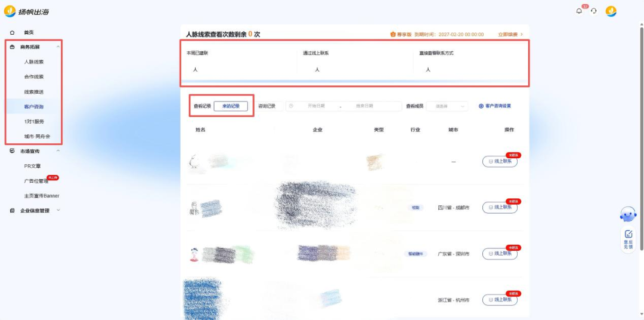Open 城市·同舟会 in the sidebar
Image resolution: width=644 pixels, height=320 pixels.
click(x=37, y=137)
